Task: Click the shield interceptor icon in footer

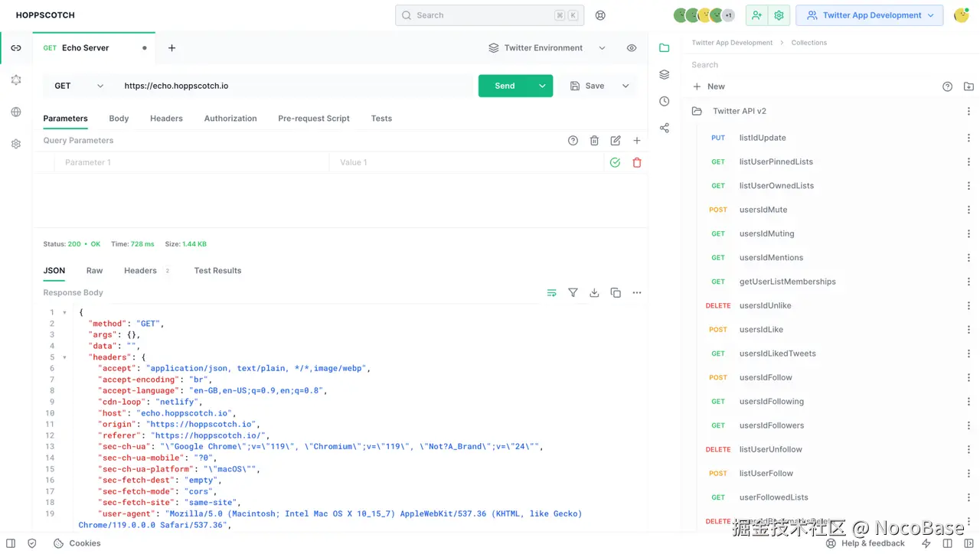Action: [x=31, y=543]
